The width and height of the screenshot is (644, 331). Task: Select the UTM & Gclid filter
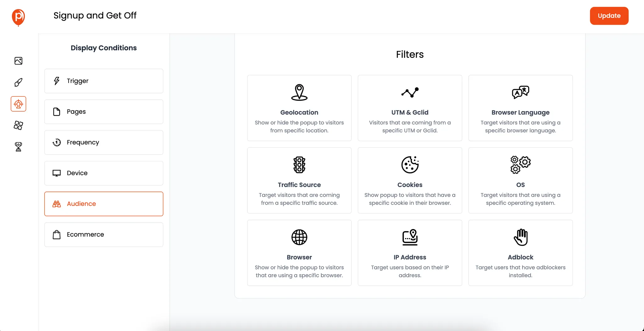coord(410,108)
